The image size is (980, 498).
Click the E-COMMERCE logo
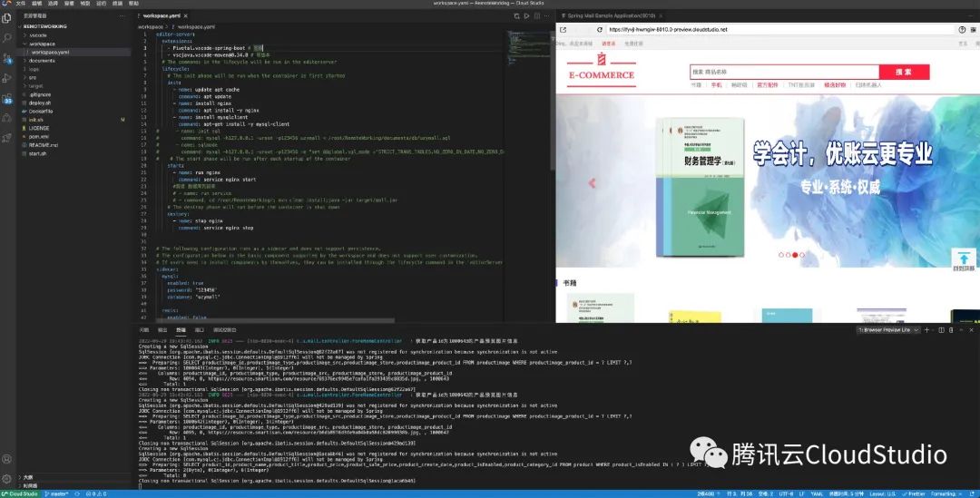(x=601, y=70)
